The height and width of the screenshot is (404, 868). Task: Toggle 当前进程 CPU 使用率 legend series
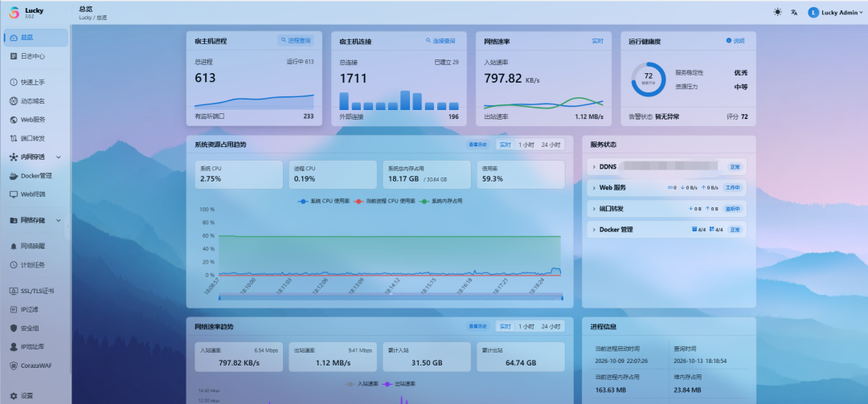point(384,201)
